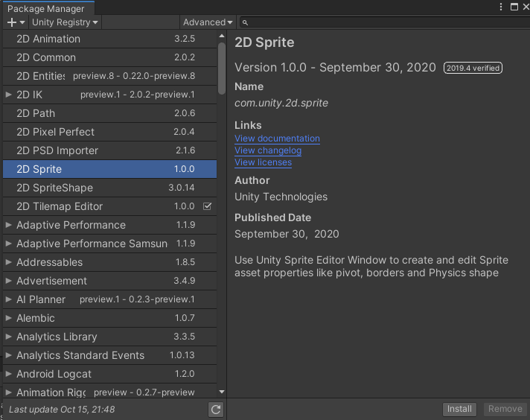Open View changelog link
530x420 pixels.
pos(268,150)
